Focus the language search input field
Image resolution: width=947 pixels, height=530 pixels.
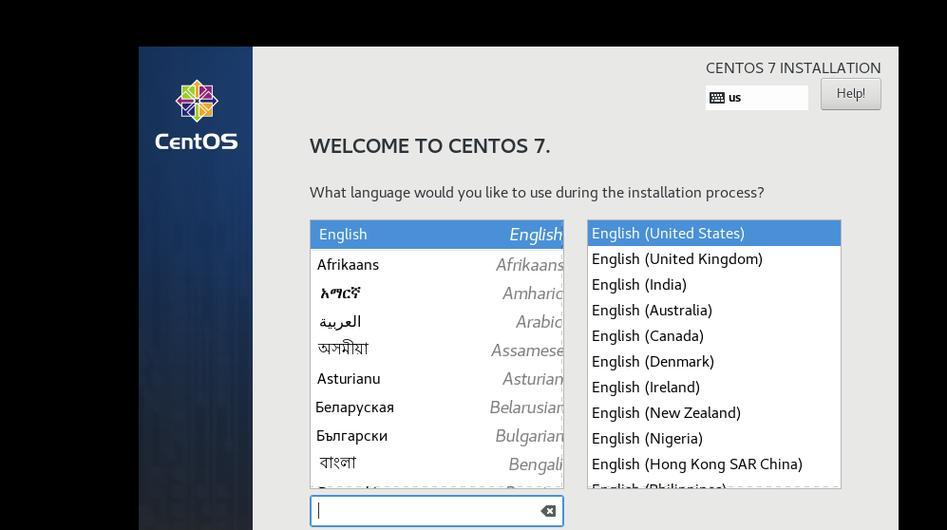pos(437,511)
